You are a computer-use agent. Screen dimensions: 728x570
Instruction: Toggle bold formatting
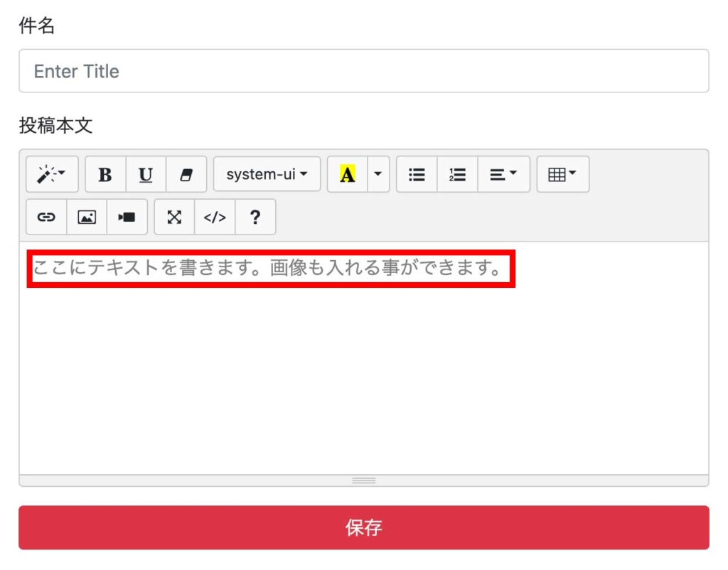[x=105, y=174]
